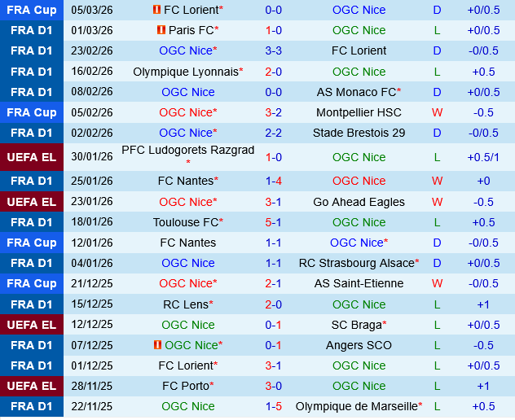The image size is (515, 420).
Task: Click the date 22/11/25
Action: coord(92,406)
